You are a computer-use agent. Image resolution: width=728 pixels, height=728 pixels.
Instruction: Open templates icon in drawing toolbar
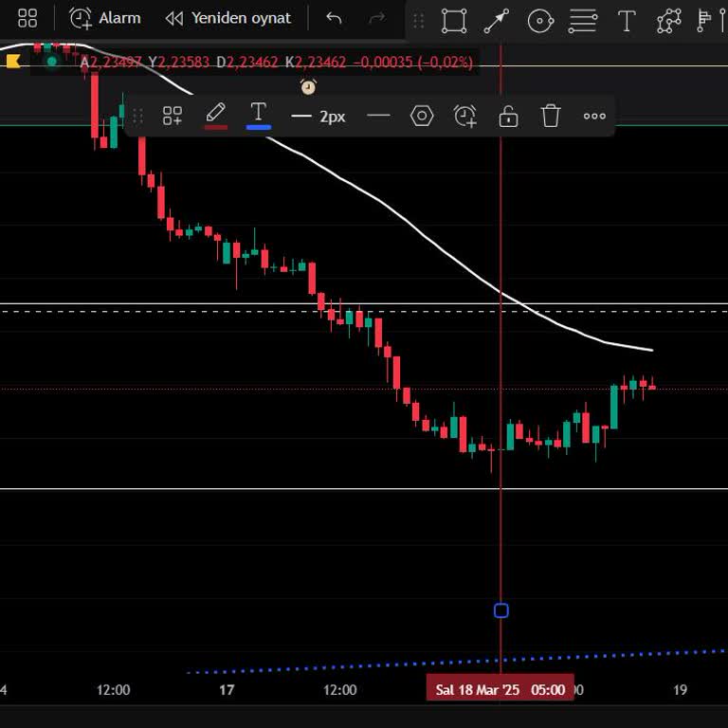click(173, 116)
